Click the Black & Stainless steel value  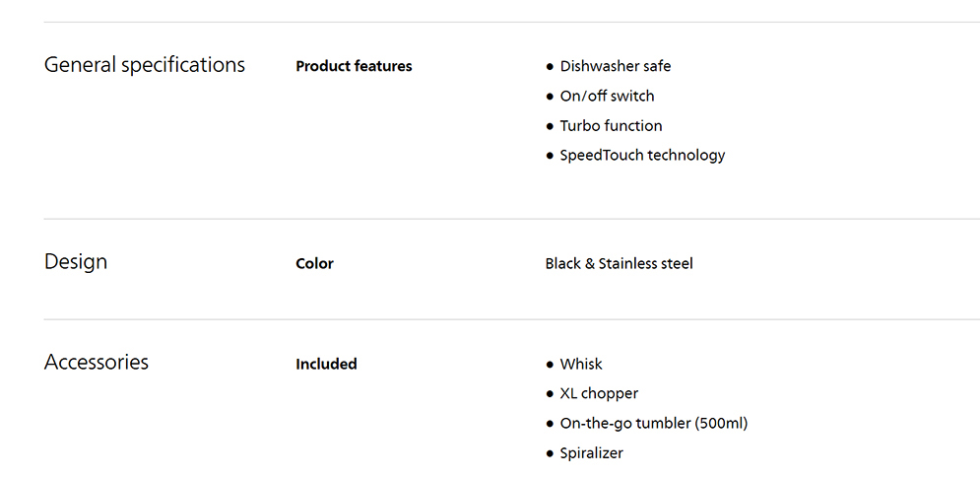(x=619, y=263)
